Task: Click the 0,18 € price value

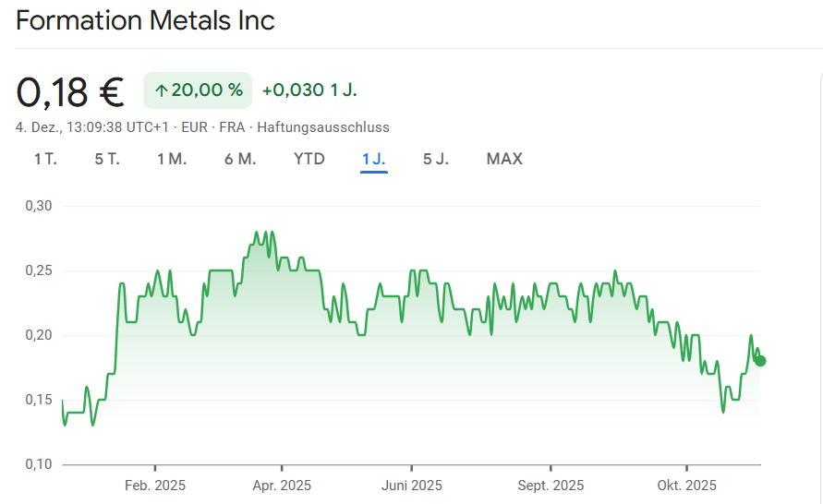Action: coord(70,91)
